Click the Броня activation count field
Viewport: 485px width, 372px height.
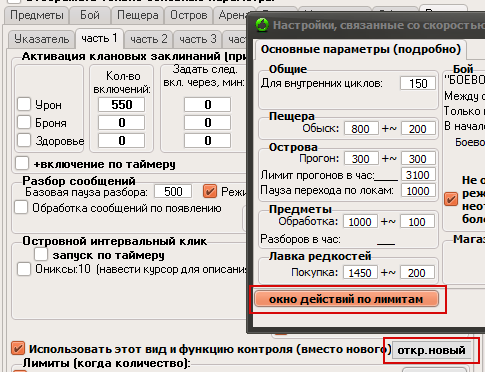coord(121,123)
